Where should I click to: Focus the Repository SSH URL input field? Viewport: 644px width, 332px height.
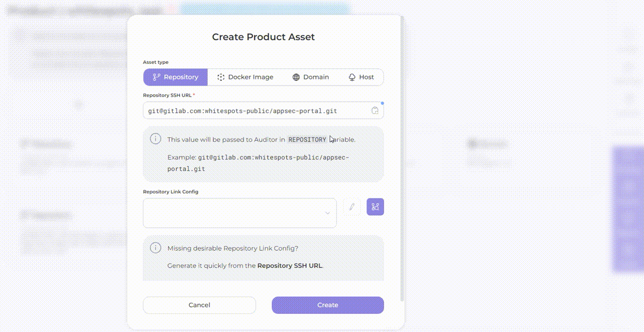point(257,111)
